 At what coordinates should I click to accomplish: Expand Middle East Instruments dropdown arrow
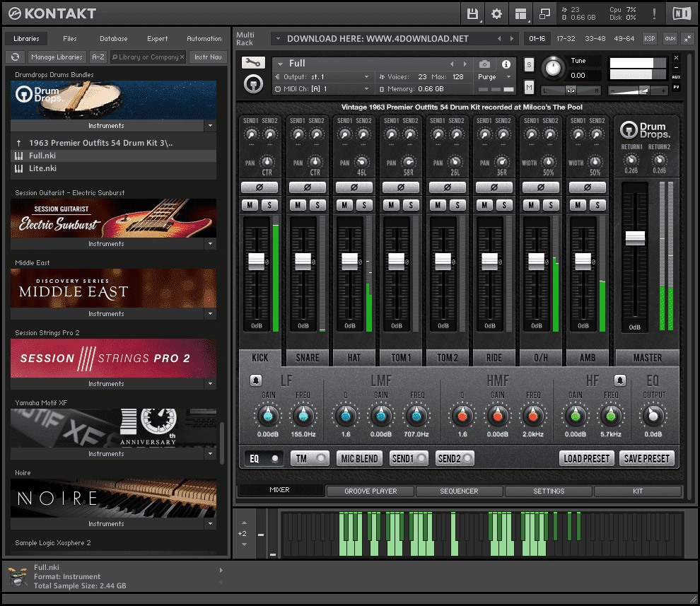pyautogui.click(x=210, y=314)
